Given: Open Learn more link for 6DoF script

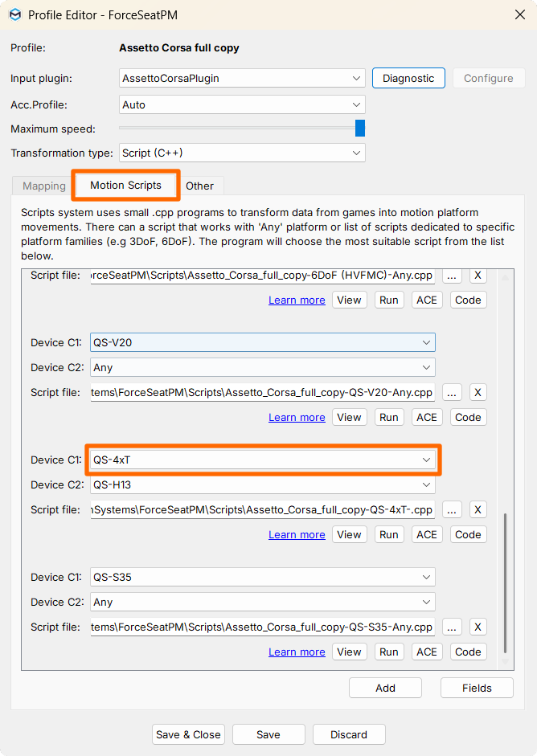Looking at the screenshot, I should [297, 300].
